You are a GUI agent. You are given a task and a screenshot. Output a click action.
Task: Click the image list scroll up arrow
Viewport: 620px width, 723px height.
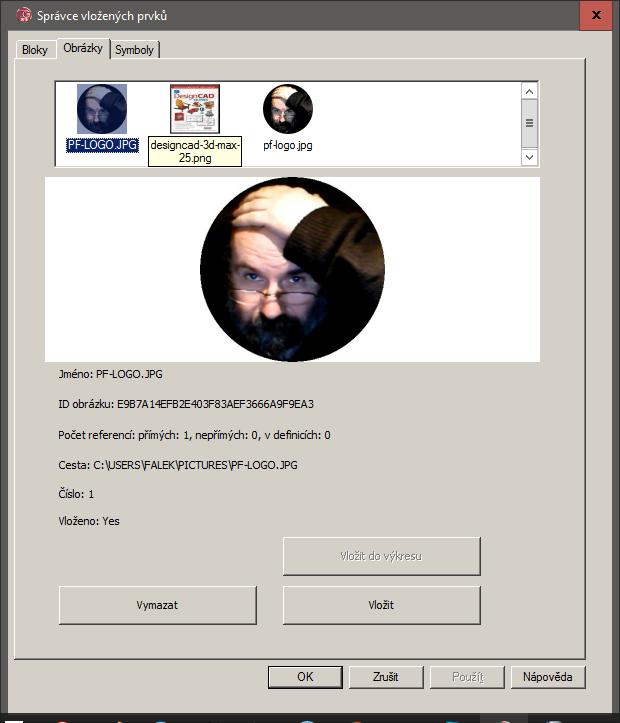tap(529, 91)
